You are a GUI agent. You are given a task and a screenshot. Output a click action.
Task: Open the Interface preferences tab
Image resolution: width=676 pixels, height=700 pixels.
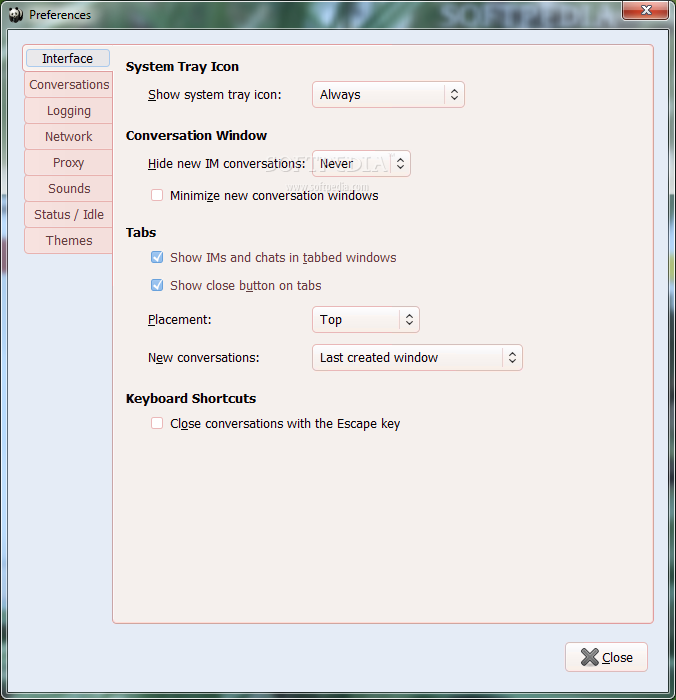68,58
